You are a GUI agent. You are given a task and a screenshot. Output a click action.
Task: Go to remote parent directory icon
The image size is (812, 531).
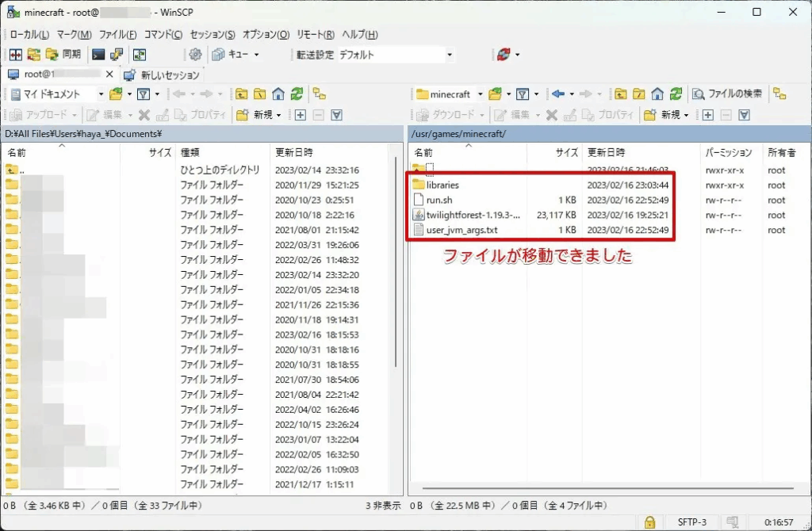(x=621, y=94)
